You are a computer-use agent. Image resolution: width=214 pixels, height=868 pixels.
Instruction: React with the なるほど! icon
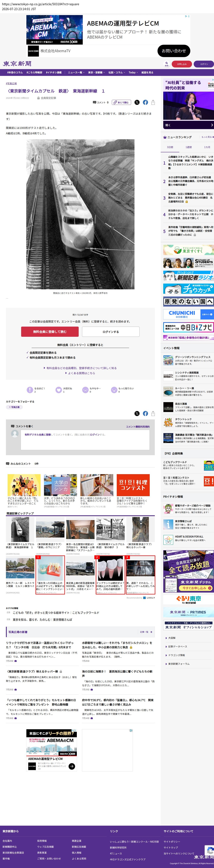tap(30, 390)
